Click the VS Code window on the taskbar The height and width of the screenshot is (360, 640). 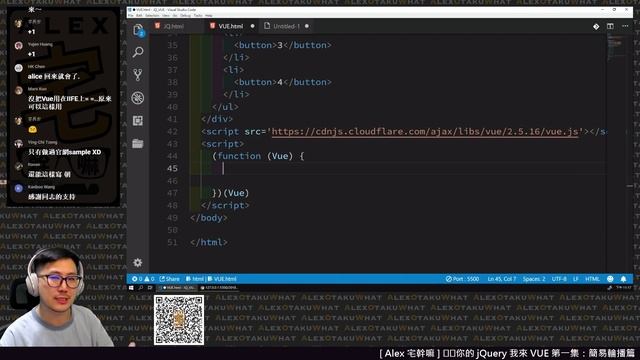176,288
